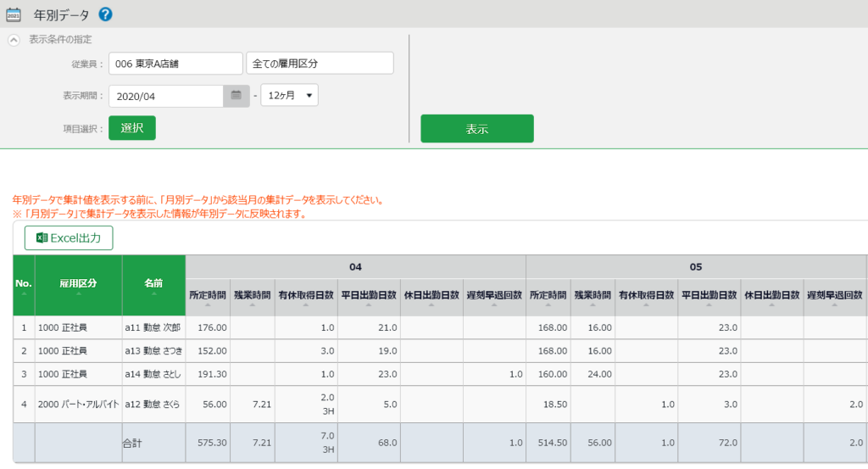Click the 年別データ calendar icon in title
This screenshot has height=469, width=868.
[14, 14]
